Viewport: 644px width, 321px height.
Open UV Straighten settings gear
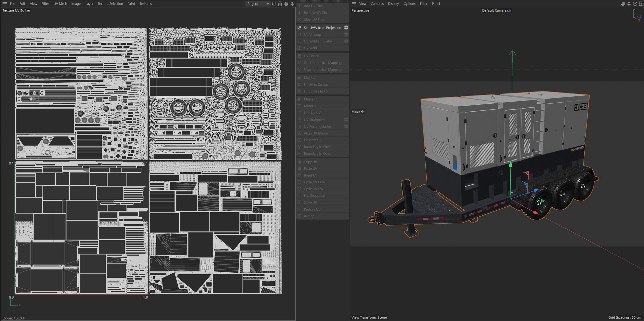pyautogui.click(x=346, y=120)
